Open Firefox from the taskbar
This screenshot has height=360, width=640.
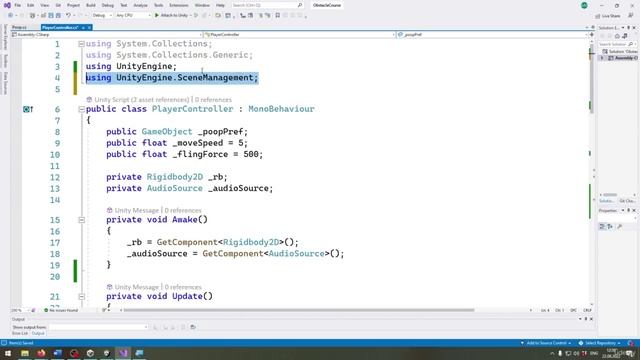41,353
